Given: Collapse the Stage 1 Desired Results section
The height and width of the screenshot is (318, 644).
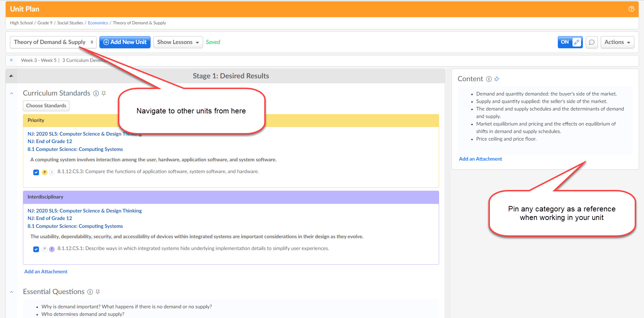Looking at the screenshot, I should pyautogui.click(x=11, y=76).
